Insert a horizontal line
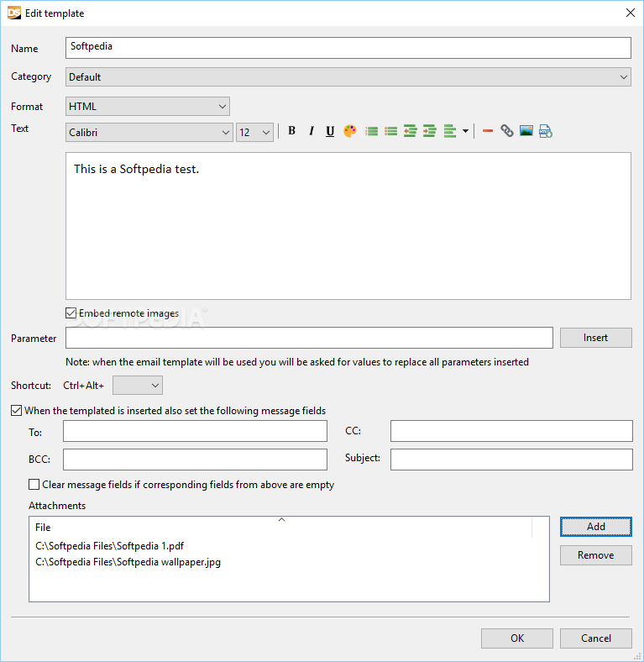Viewport: 644px width, 662px height. pyautogui.click(x=488, y=131)
